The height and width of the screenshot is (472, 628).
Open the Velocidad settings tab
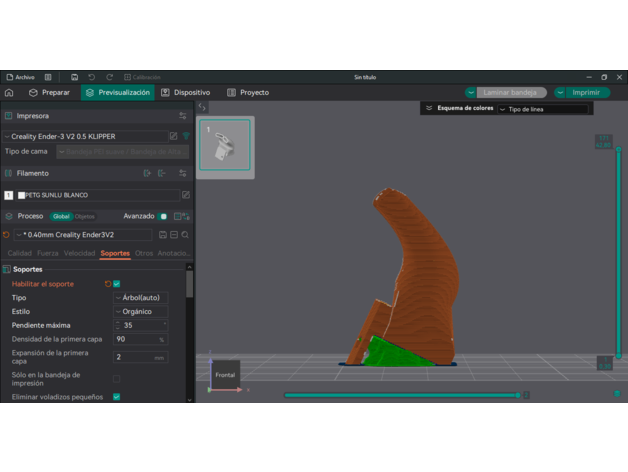tap(80, 253)
